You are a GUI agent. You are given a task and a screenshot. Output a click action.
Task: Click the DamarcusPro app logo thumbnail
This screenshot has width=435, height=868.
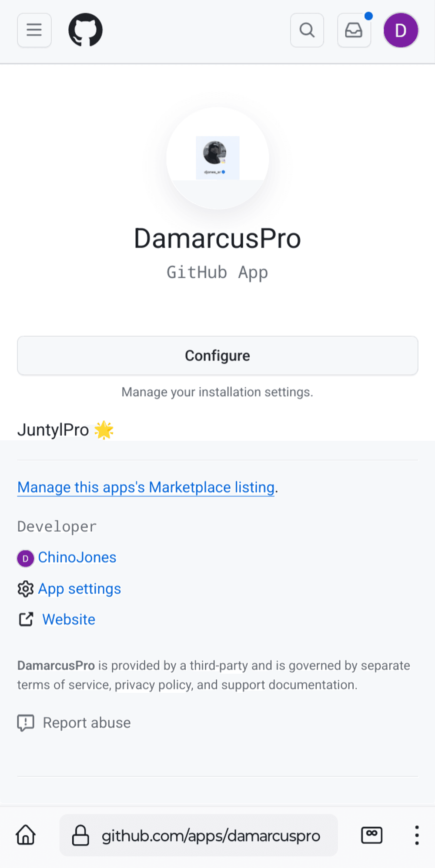point(217,158)
